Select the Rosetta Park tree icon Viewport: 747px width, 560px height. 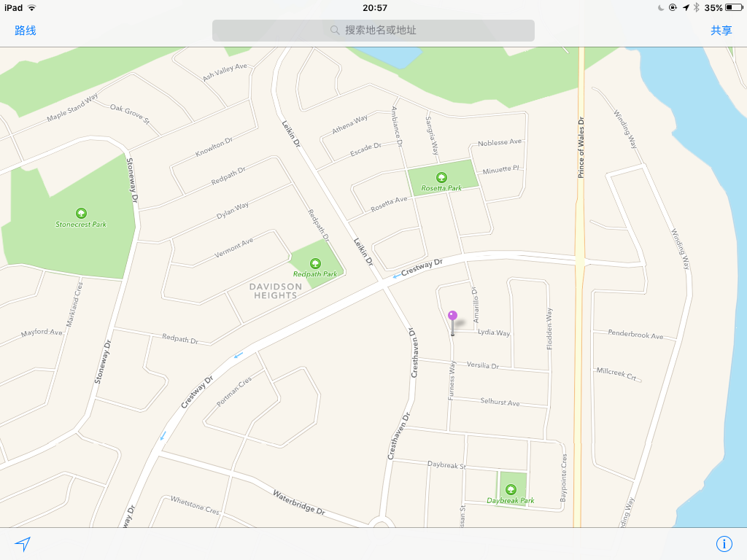[x=441, y=178]
